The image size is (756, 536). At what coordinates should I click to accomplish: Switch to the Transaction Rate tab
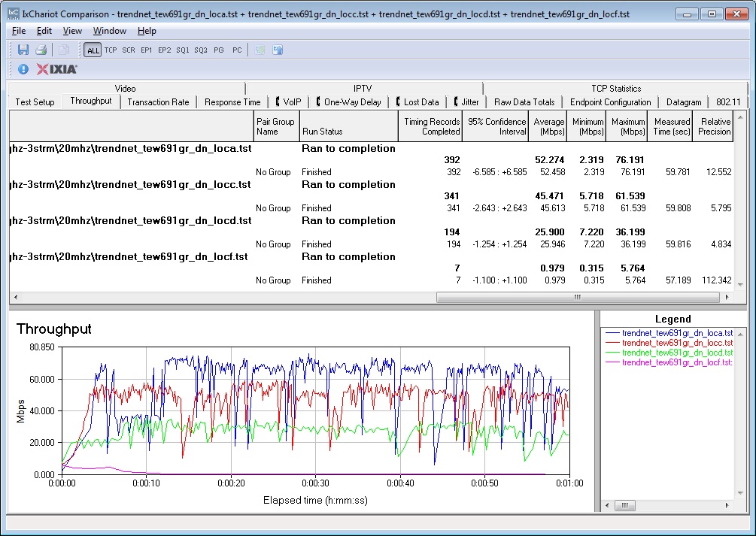point(158,102)
